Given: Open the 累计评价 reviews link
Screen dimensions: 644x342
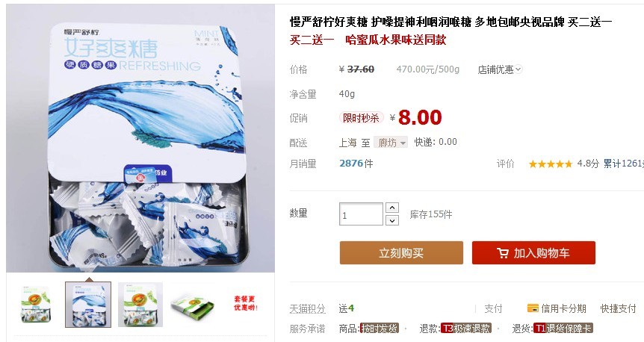Looking at the screenshot, I should tap(624, 164).
